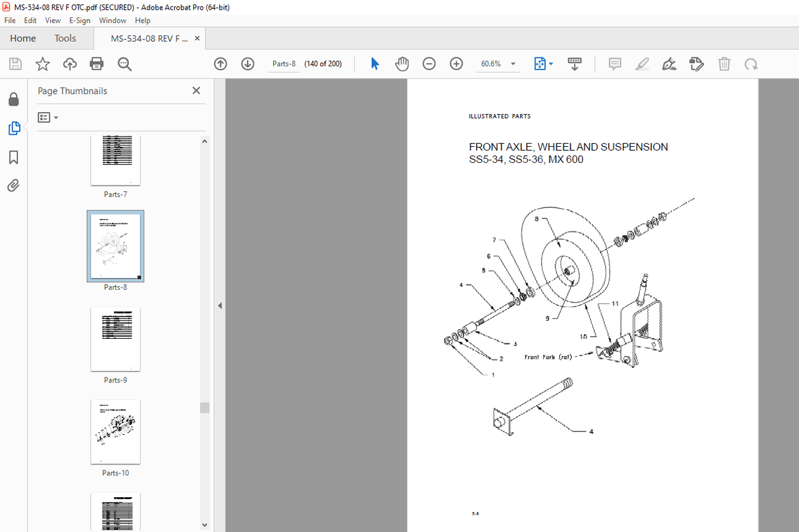Open the Attachments panel

tap(14, 185)
